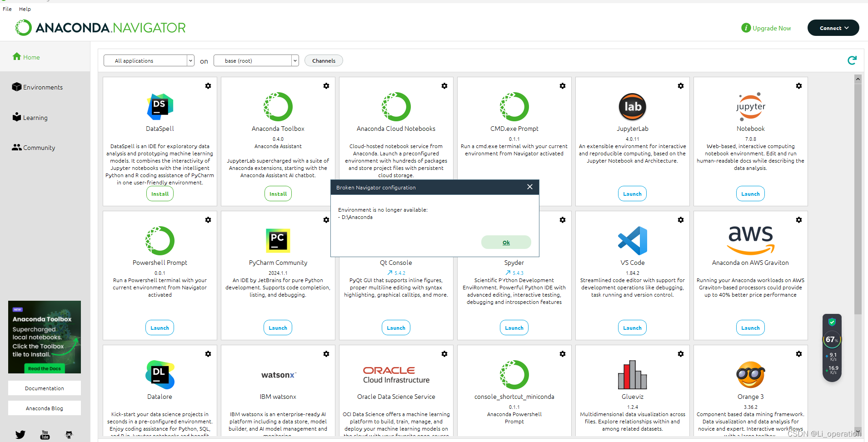868x442 pixels.
Task: Click the scrollbar up arrow
Action: coord(858,79)
